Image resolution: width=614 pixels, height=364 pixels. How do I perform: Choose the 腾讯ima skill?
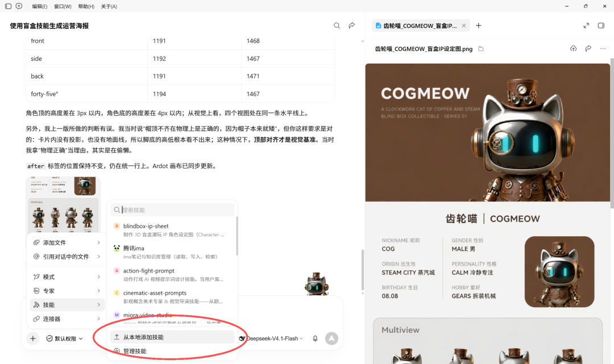click(172, 252)
